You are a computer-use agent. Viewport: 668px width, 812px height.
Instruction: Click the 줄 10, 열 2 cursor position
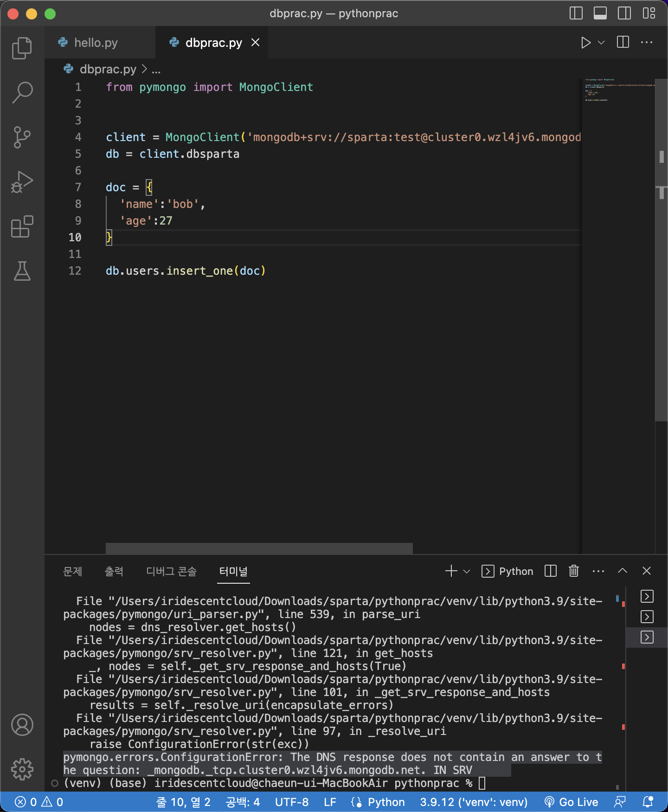[x=183, y=802]
